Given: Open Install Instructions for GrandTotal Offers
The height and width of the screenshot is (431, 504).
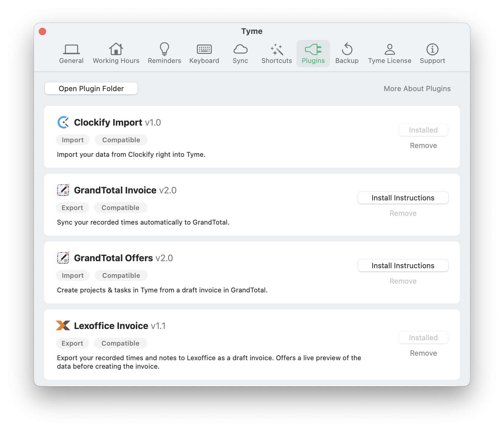Looking at the screenshot, I should point(403,265).
